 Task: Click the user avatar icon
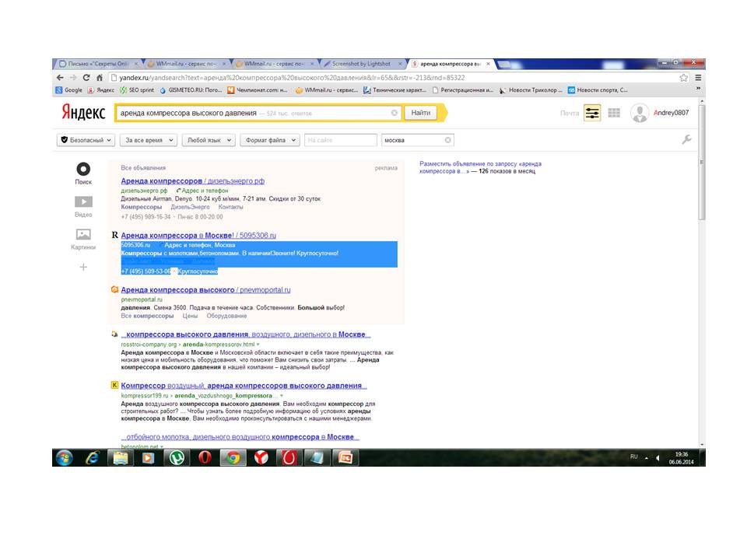pos(640,113)
